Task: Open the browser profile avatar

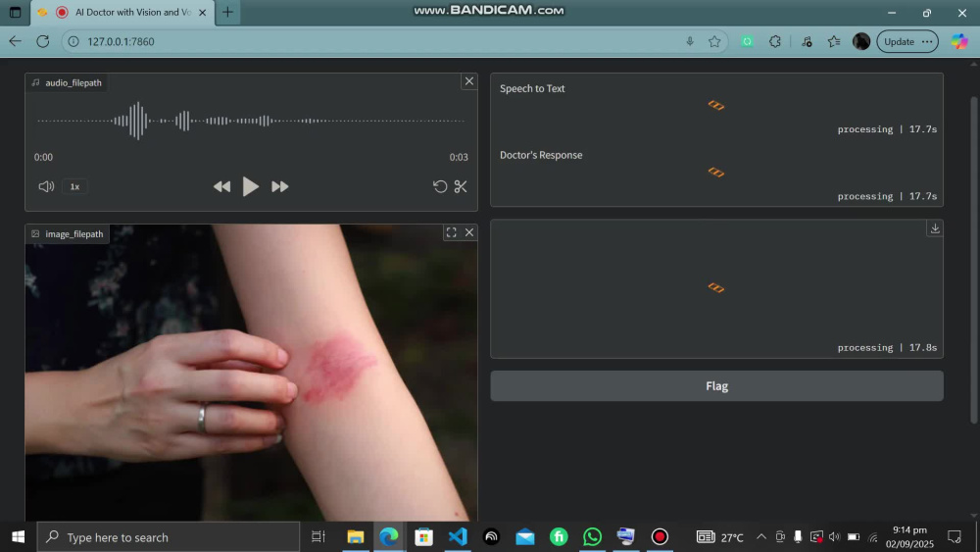Action: tap(861, 41)
